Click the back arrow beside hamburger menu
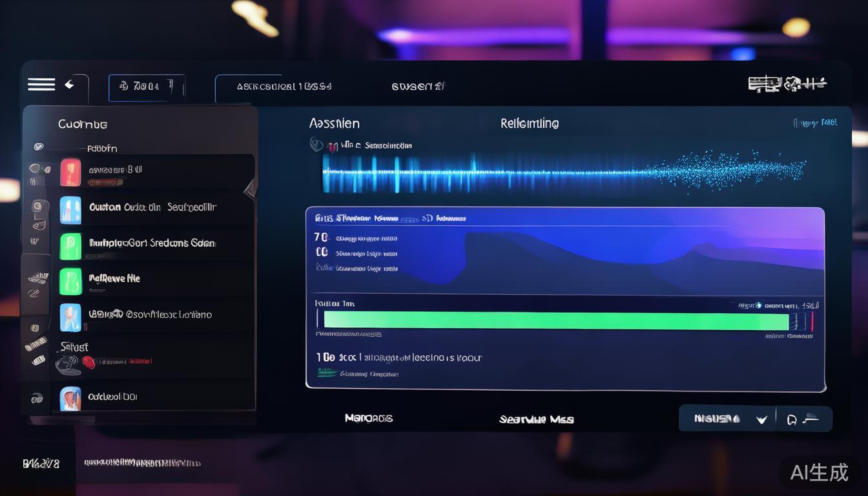The width and height of the screenshot is (868, 496). pyautogui.click(x=69, y=85)
